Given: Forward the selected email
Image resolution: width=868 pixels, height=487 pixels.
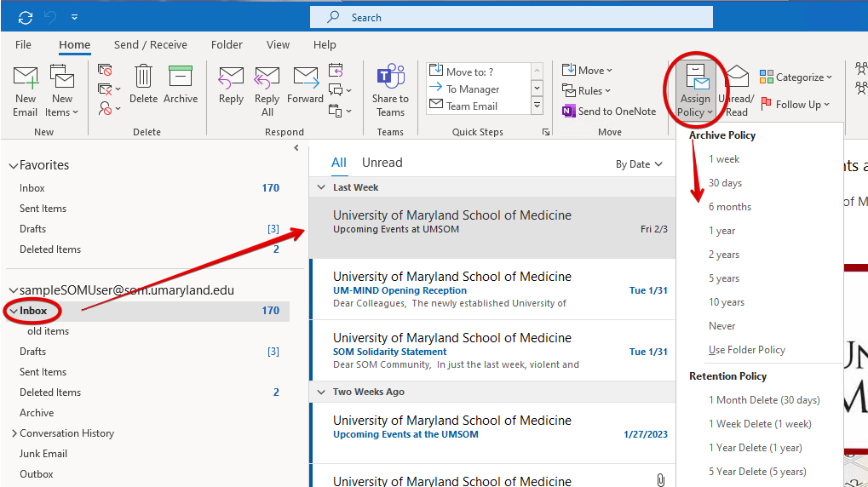Looking at the screenshot, I should (305, 86).
